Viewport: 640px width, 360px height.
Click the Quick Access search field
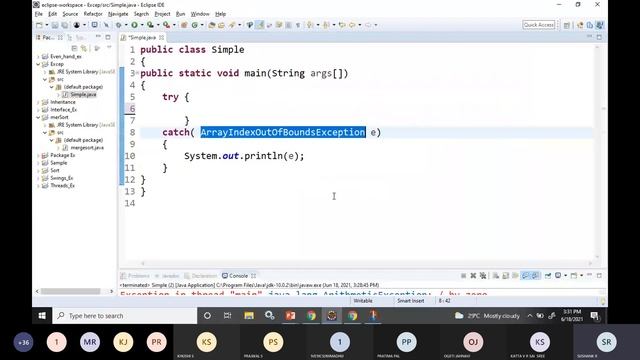tap(539, 25)
